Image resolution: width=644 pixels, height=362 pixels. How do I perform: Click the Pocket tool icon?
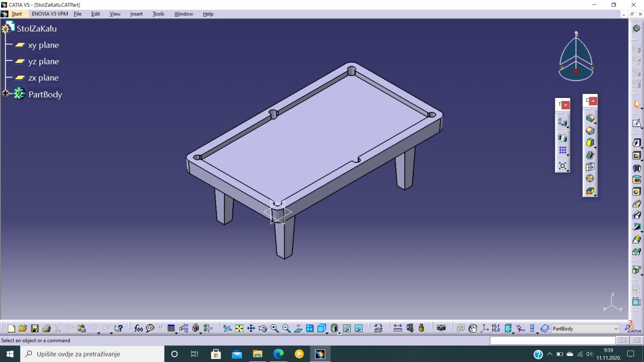pos(636,156)
